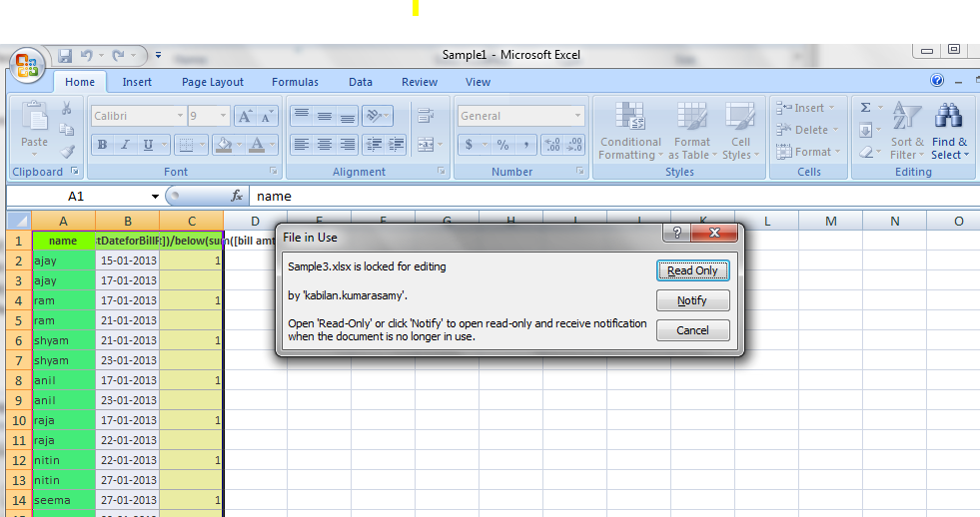The width and height of the screenshot is (980, 517).
Task: Click Cancel in File in Use dialog
Action: [692, 330]
